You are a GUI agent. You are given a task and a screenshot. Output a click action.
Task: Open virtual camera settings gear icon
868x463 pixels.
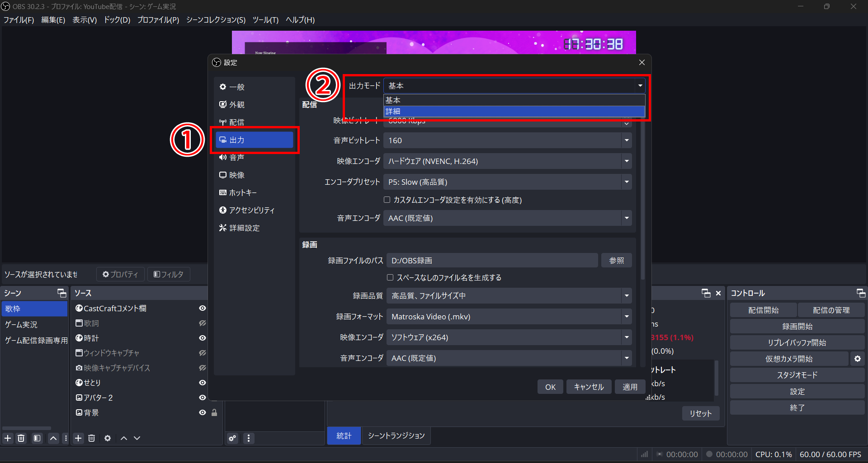tap(858, 359)
